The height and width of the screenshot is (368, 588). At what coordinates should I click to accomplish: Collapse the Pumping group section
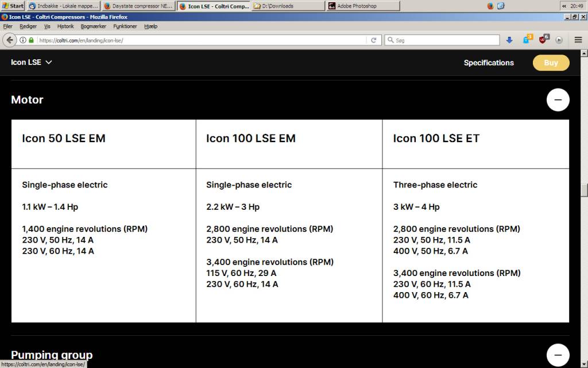[x=558, y=355]
